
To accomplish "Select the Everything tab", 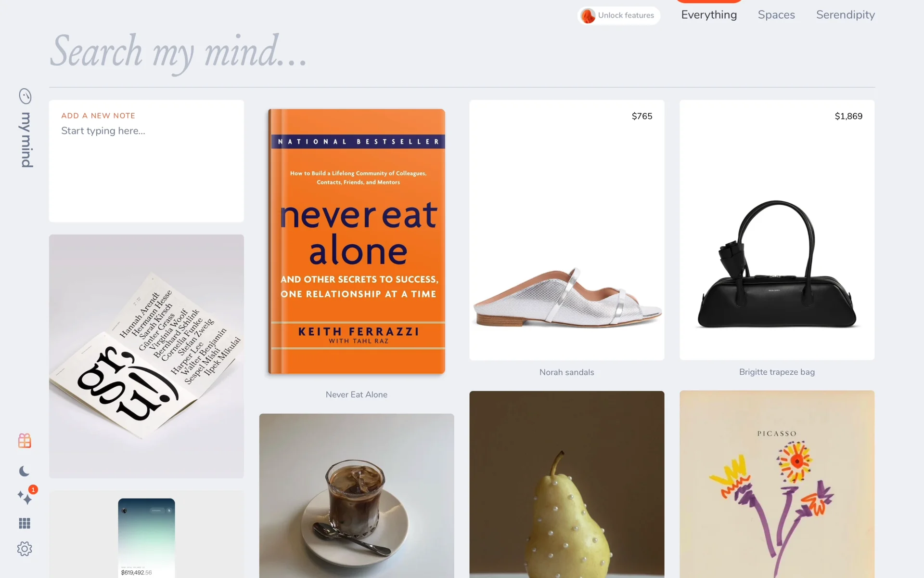I will [709, 15].
